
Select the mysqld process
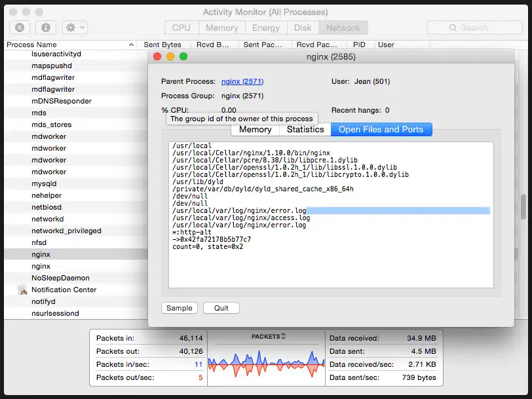[x=77, y=183]
